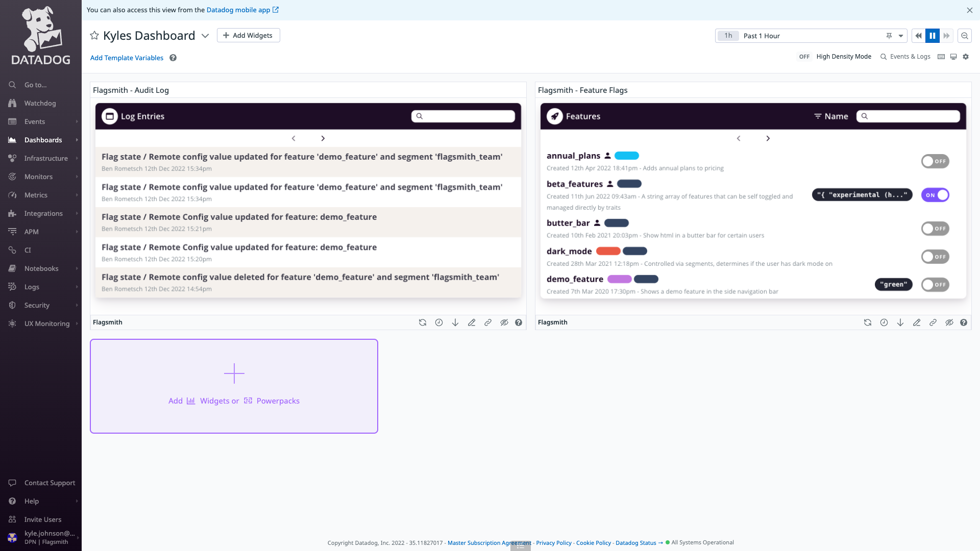Expand the dashboard time range dropdown
This screenshot has height=551, width=980.
[x=901, y=36]
